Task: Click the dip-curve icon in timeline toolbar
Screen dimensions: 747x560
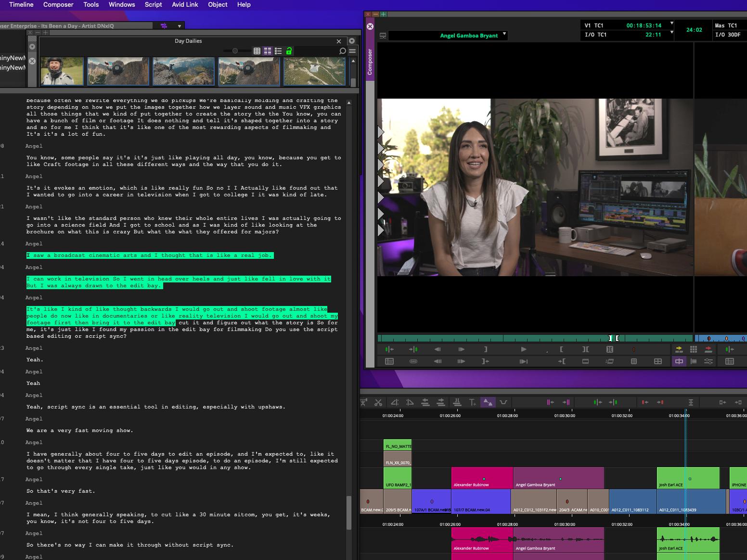Action: 503,402
